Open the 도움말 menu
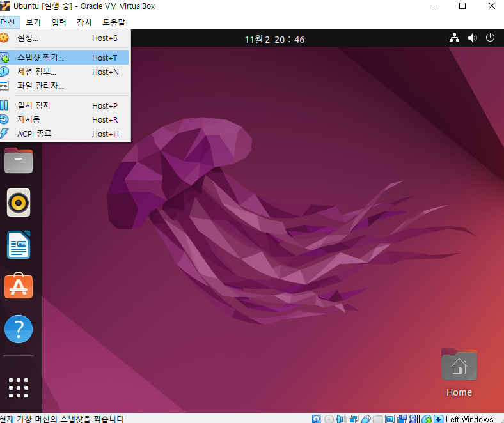 point(114,22)
